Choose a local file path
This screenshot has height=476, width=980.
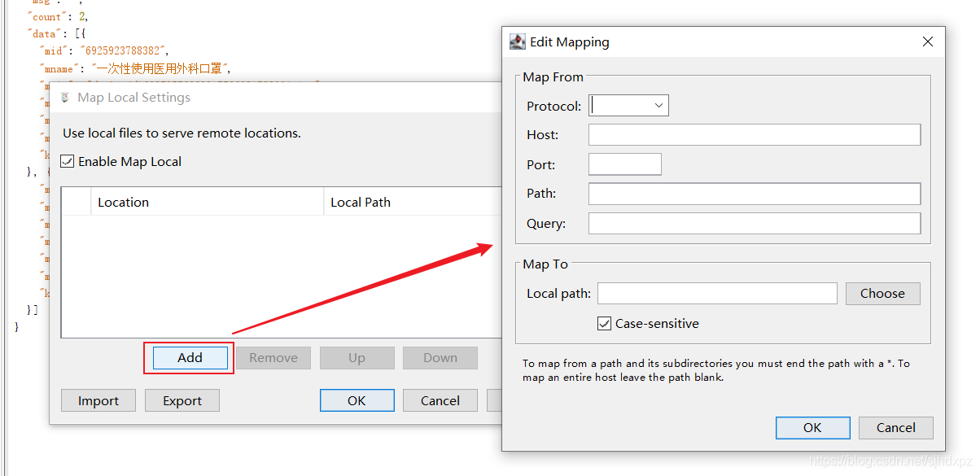(x=882, y=294)
